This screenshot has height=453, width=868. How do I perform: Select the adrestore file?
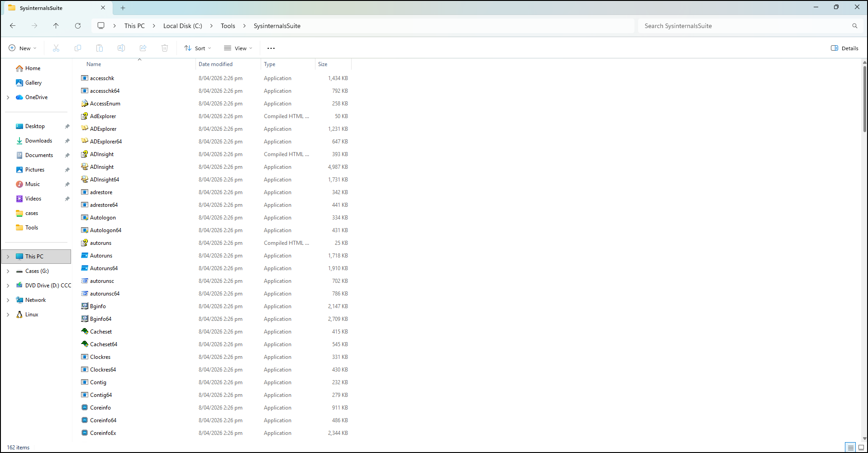click(101, 192)
